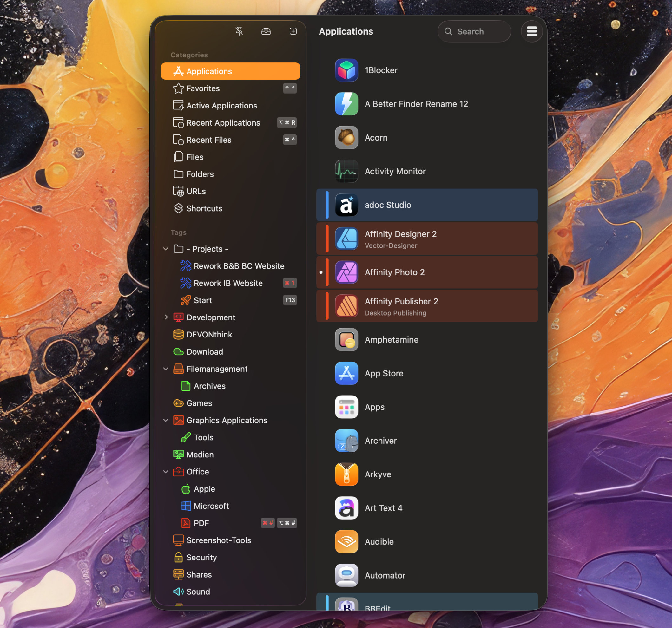Open the Screenshot-Tools tag
672x628 pixels.
[218, 540]
